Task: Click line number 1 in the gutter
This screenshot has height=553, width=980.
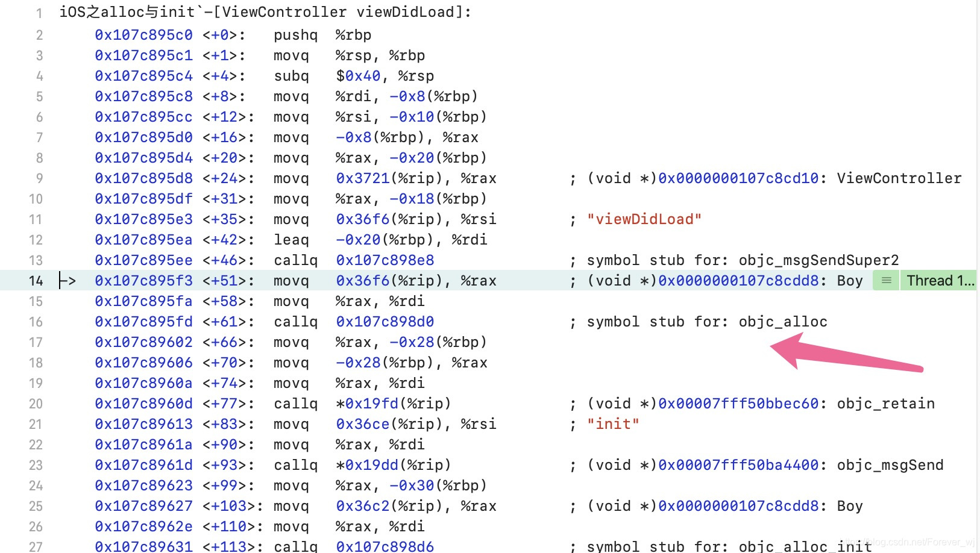Action: coord(39,13)
